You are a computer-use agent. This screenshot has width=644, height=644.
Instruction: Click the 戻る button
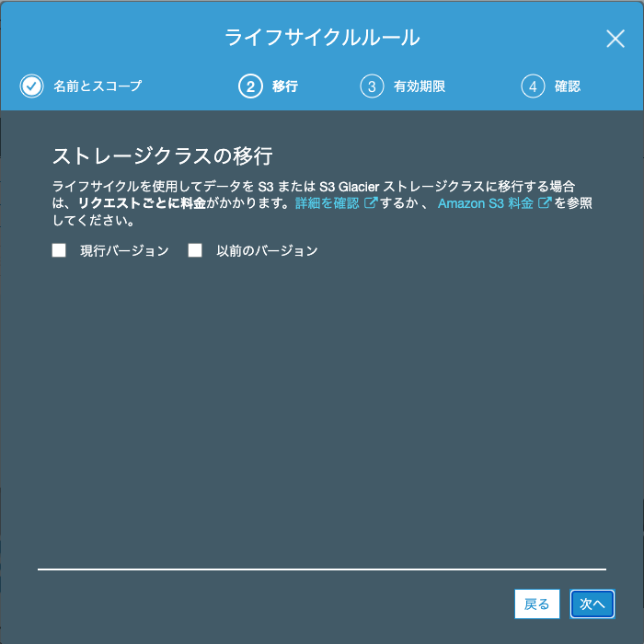[x=536, y=604]
